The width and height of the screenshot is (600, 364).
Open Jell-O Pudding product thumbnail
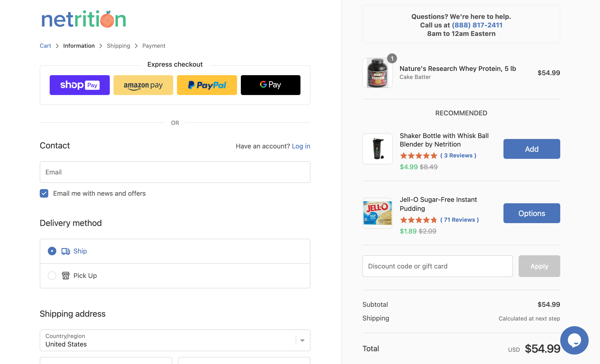click(377, 213)
